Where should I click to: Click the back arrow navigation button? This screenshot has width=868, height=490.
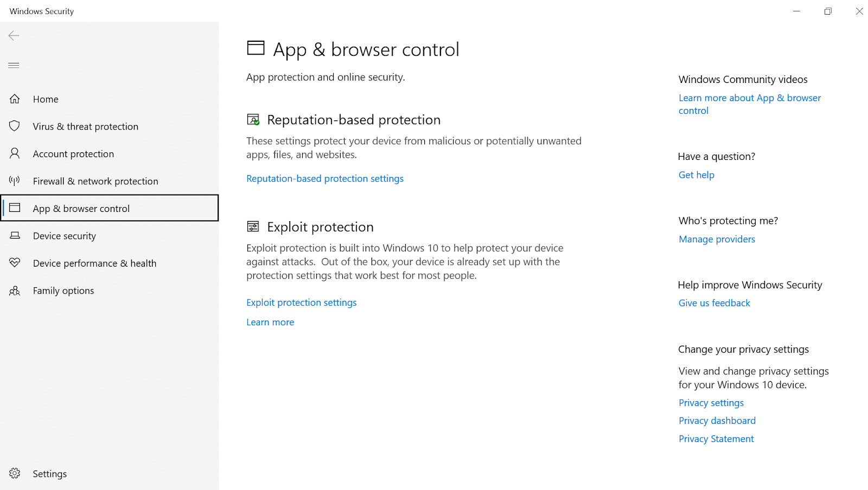point(14,35)
